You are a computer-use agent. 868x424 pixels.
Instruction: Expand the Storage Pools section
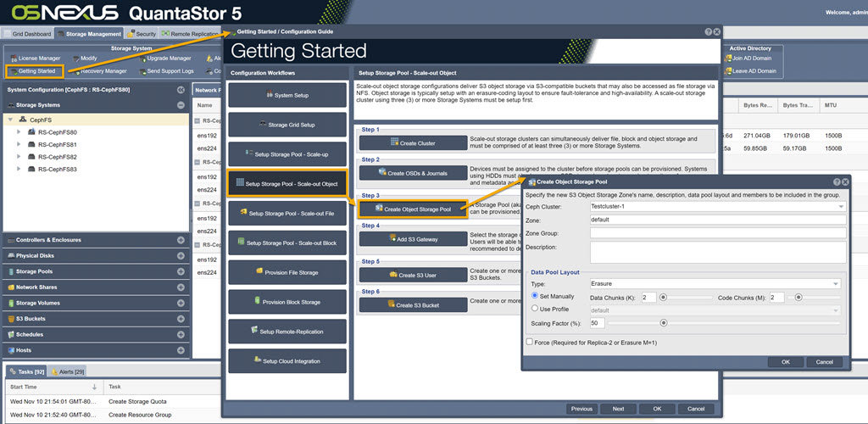pos(181,271)
